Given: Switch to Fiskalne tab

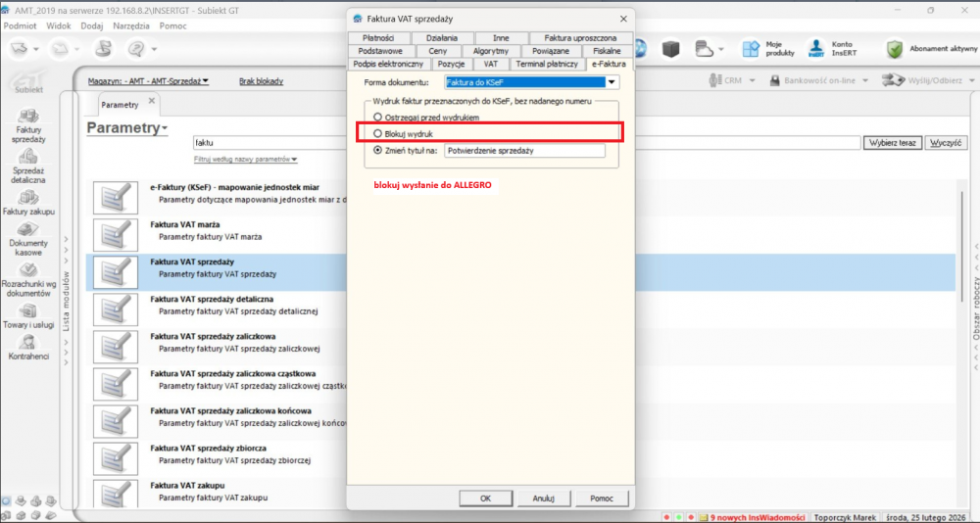Looking at the screenshot, I should tap(607, 51).
